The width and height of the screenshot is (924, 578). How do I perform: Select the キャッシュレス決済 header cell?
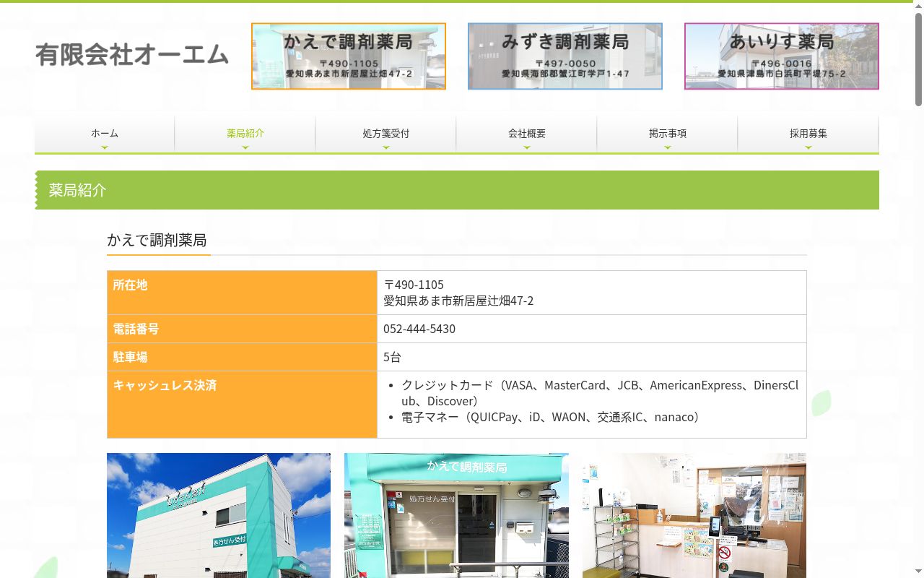coord(242,405)
